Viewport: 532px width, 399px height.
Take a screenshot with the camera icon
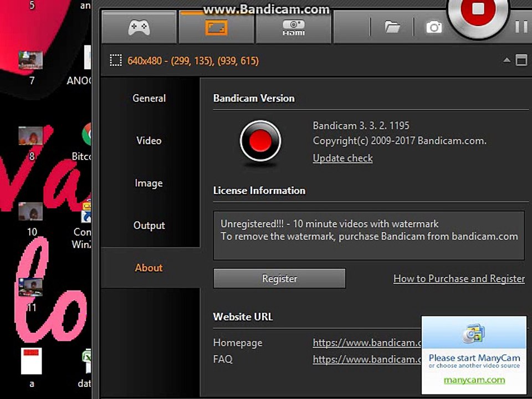434,27
